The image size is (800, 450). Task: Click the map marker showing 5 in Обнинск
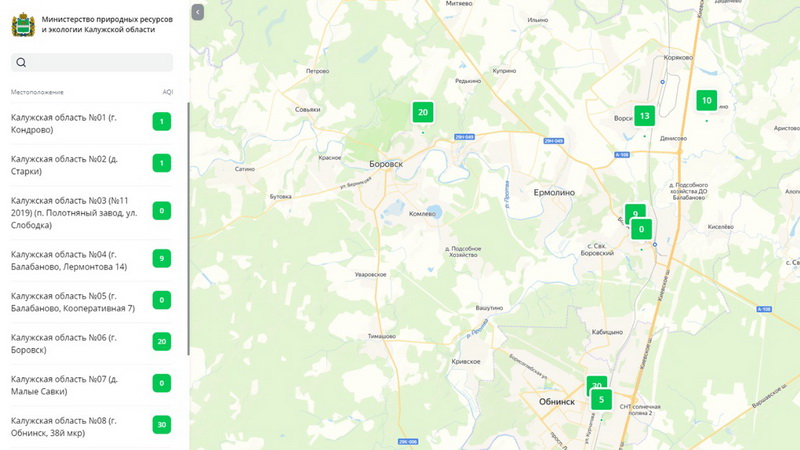point(601,399)
